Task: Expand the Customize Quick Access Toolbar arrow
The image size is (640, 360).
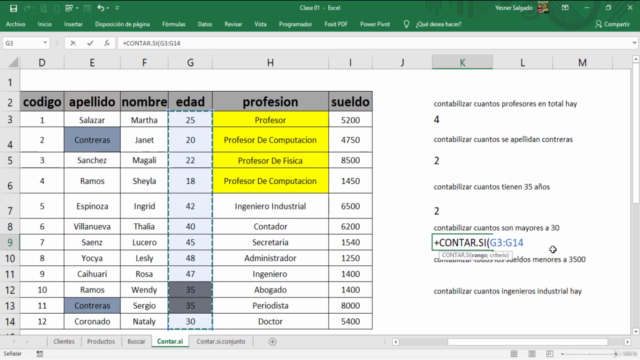Action: (118, 8)
